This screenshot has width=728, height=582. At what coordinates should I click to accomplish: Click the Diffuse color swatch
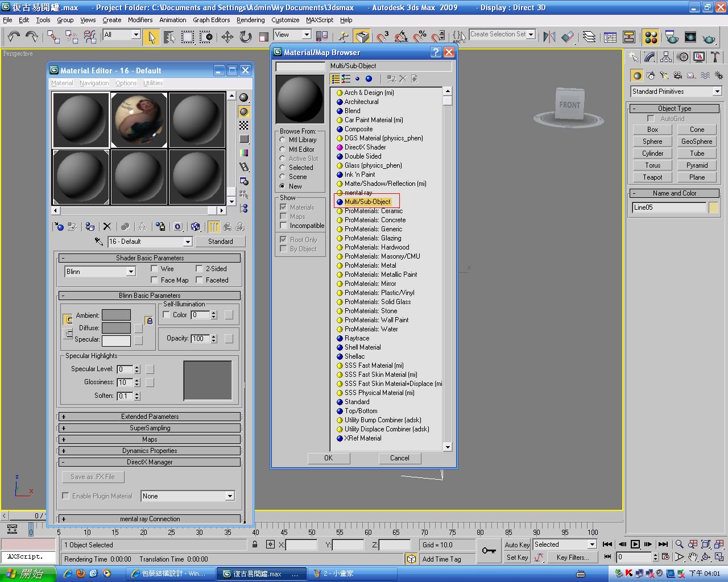point(116,328)
